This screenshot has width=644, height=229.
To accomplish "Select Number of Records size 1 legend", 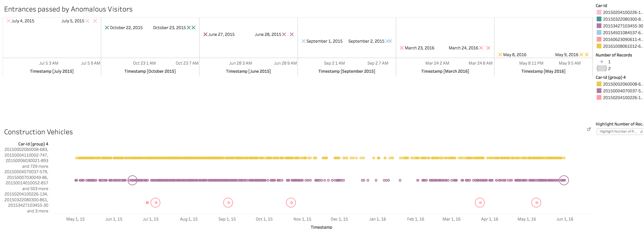I will 602,62.
